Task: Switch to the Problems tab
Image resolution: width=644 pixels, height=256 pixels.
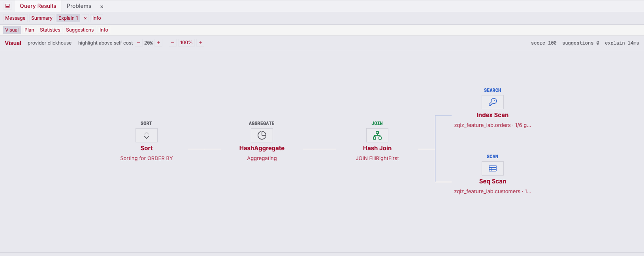Action: [x=79, y=6]
